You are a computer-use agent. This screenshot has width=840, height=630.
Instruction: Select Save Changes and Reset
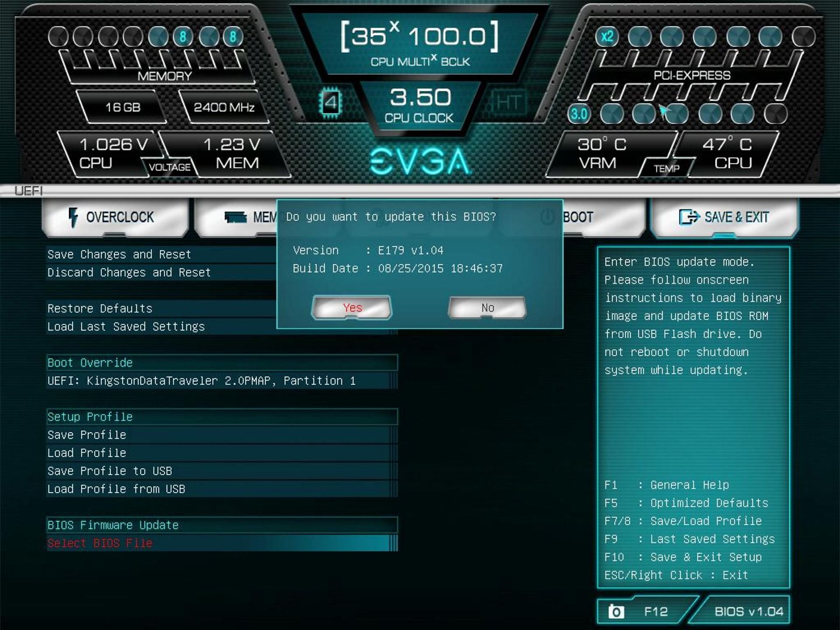pyautogui.click(x=162, y=254)
